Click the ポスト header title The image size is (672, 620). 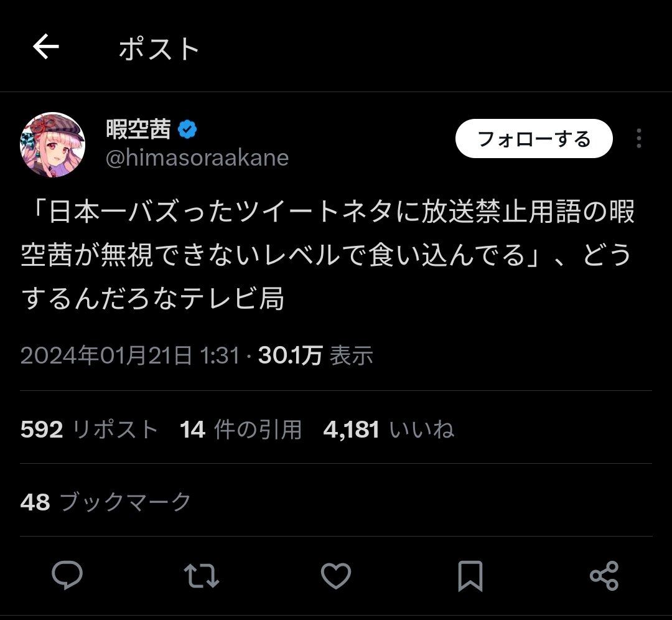pos(159,49)
